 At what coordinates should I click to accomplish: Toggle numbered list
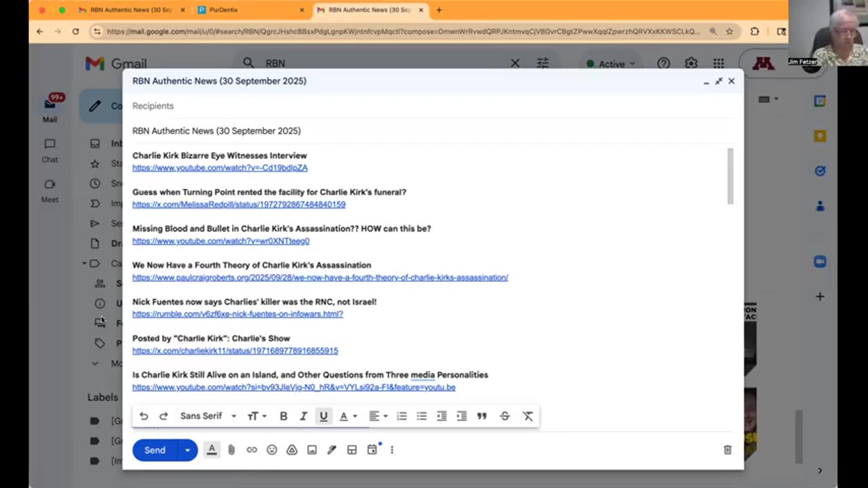pyautogui.click(x=401, y=416)
